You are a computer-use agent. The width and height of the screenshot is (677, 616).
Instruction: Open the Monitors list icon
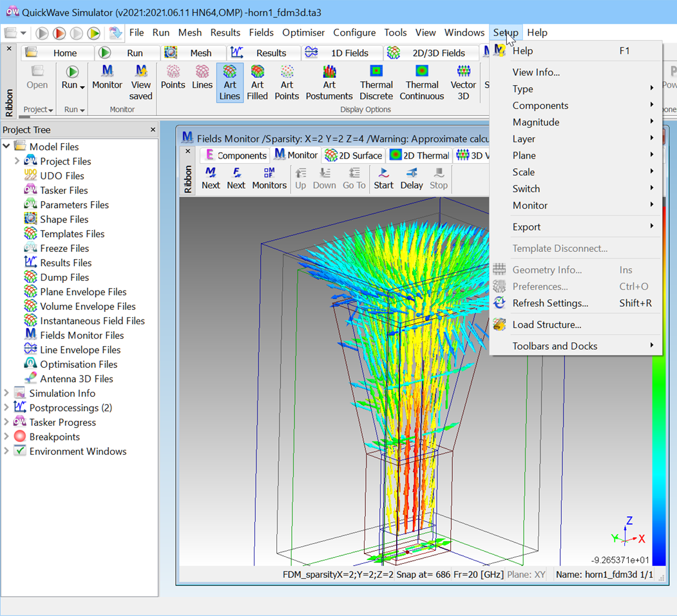269,178
